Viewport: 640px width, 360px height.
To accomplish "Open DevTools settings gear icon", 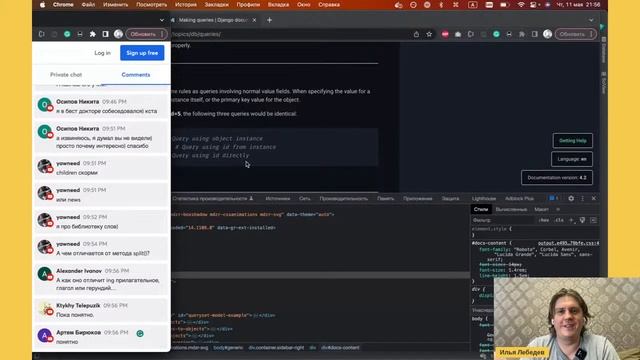I will 571,198.
